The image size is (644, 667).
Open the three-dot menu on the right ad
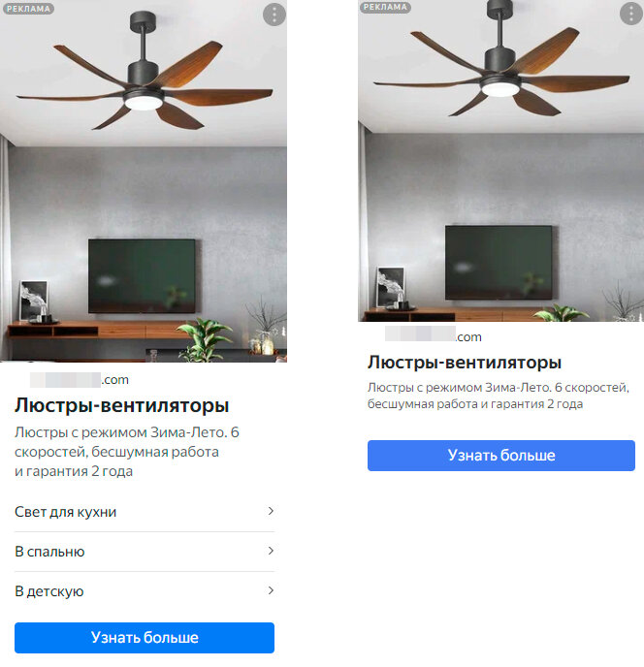(x=630, y=14)
